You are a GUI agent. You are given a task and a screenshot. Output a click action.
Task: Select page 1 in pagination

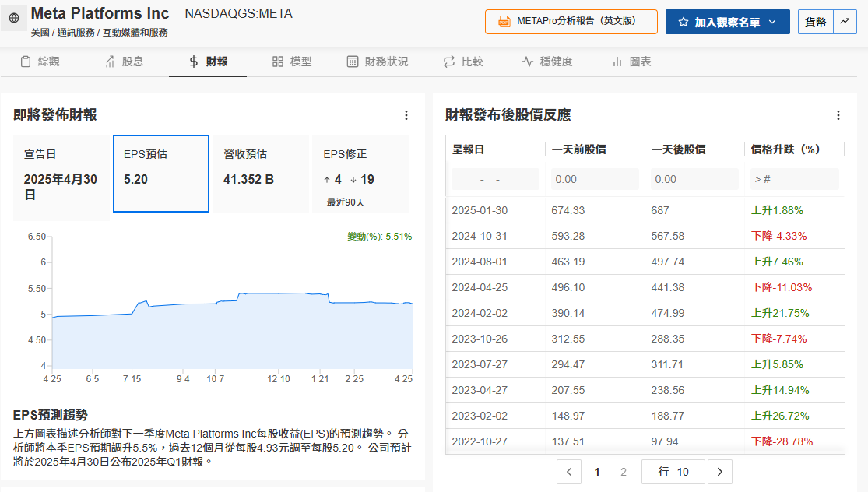pos(597,472)
